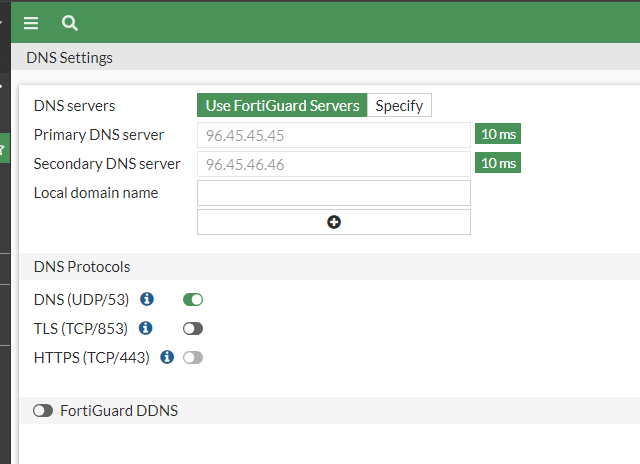The height and width of the screenshot is (464, 640).
Task: Click the primary server 10 ms latency badge
Action: pos(498,135)
